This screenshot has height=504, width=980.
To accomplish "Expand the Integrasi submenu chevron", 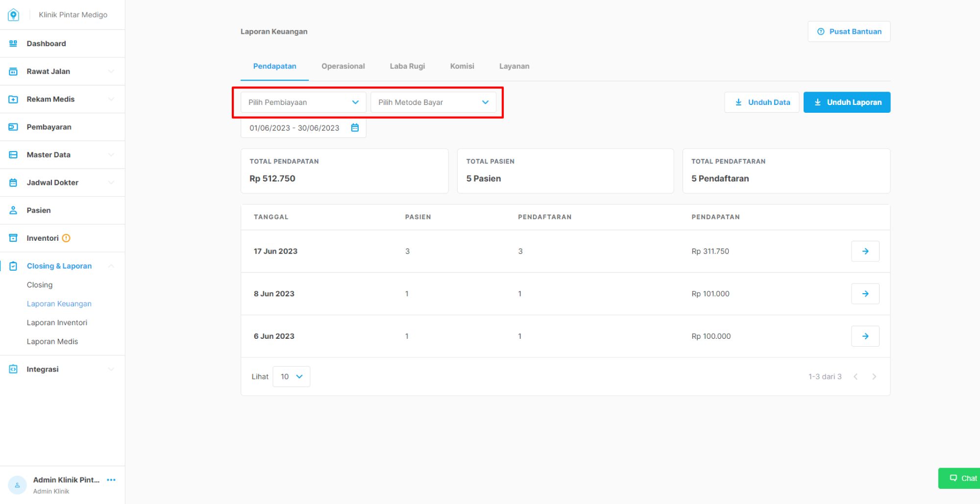I will click(111, 369).
